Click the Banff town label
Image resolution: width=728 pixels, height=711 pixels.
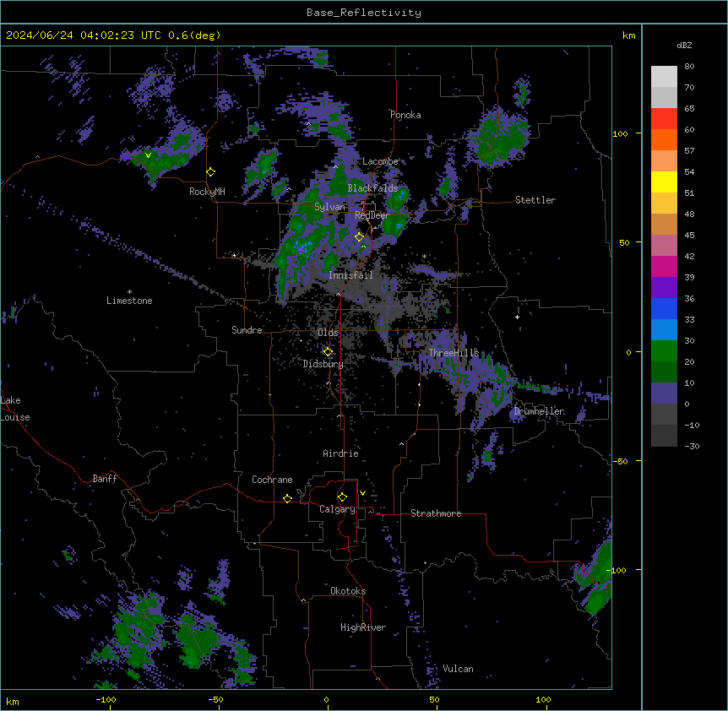pos(105,479)
